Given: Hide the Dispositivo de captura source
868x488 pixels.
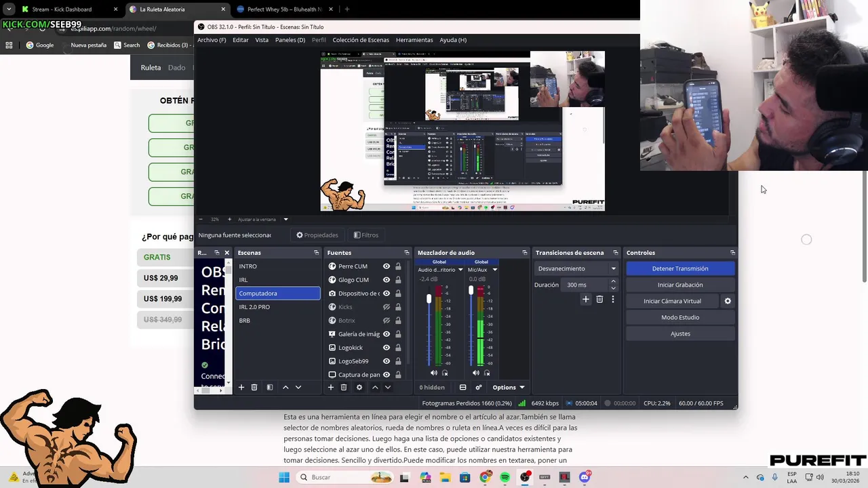Looking at the screenshot, I should point(387,293).
